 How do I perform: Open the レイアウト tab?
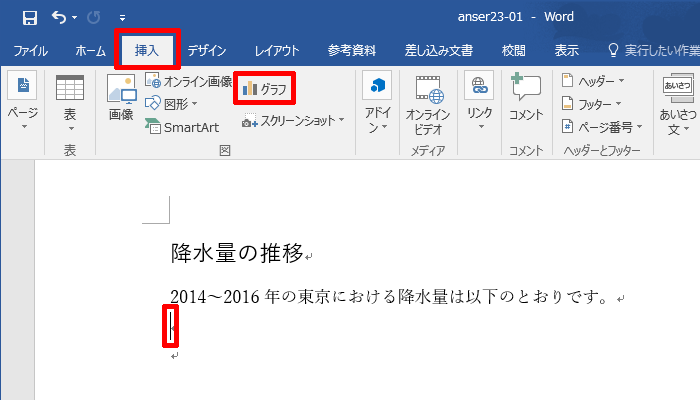(x=277, y=50)
